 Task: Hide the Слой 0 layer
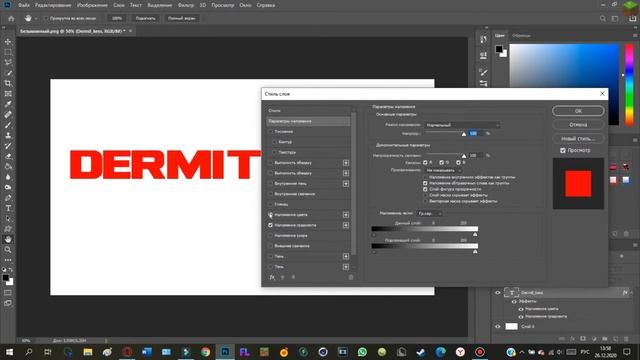498,327
